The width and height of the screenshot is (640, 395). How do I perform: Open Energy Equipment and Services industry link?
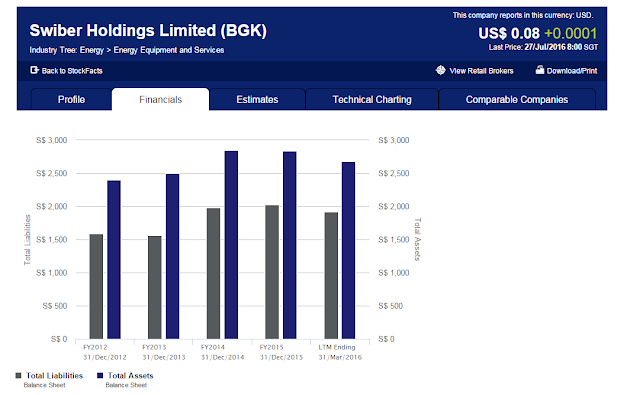pyautogui.click(x=169, y=50)
